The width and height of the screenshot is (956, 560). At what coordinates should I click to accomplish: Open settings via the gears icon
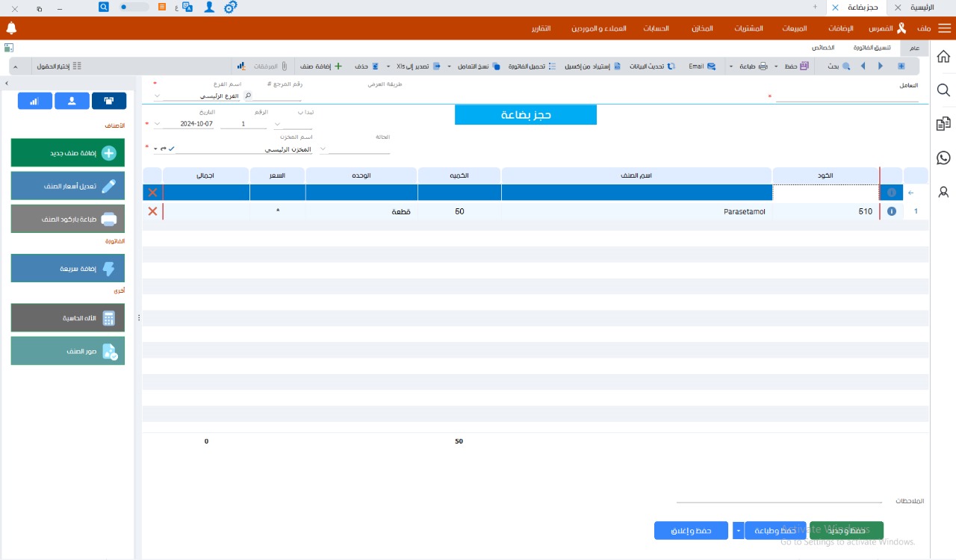[x=231, y=7]
